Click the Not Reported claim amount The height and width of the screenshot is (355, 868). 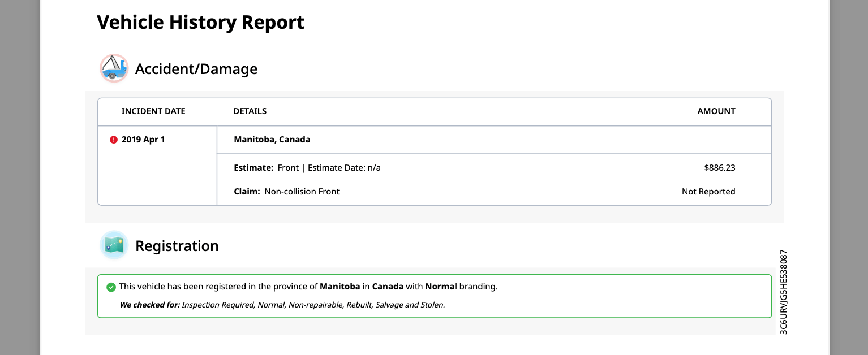click(x=708, y=192)
